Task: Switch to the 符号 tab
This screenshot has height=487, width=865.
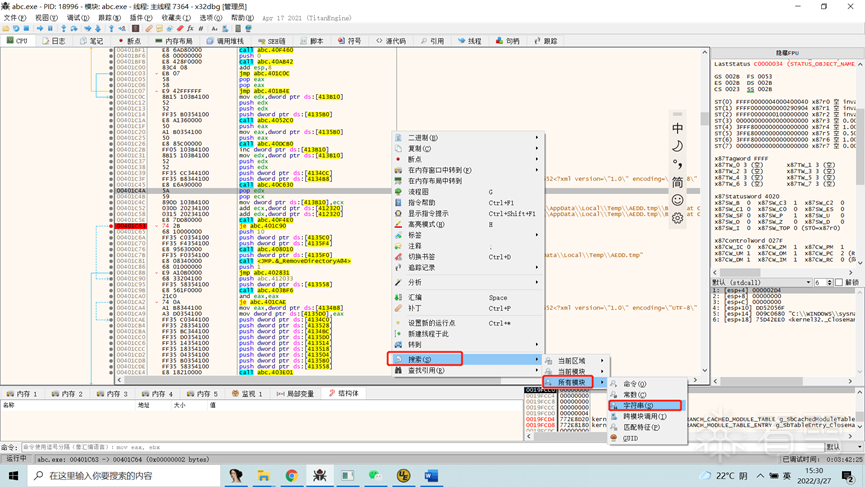Action: point(349,41)
